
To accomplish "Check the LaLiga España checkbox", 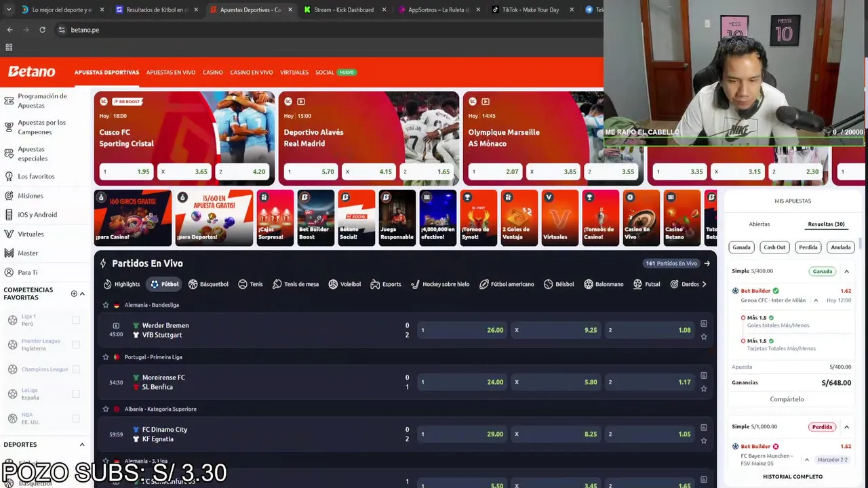I will pos(76,394).
